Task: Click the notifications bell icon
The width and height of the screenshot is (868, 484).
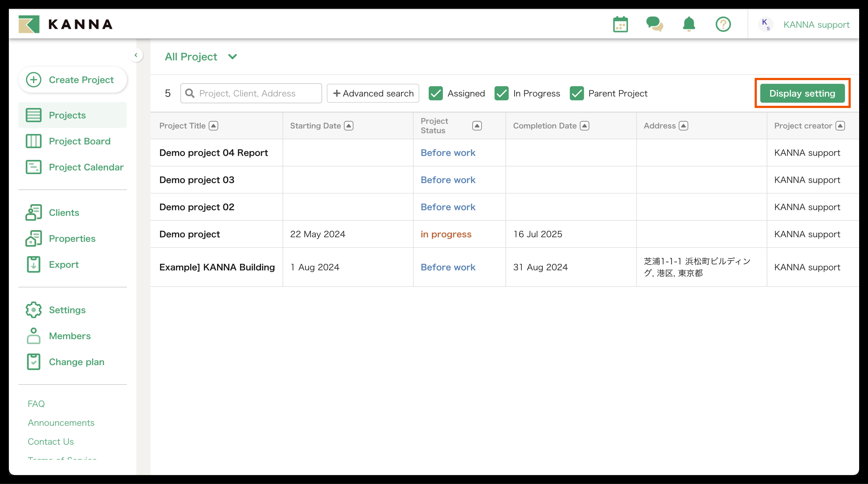Action: coord(689,24)
